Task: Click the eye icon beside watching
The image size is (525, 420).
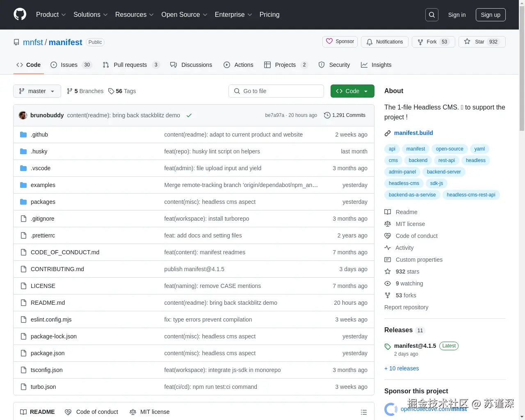Action: coord(388,283)
